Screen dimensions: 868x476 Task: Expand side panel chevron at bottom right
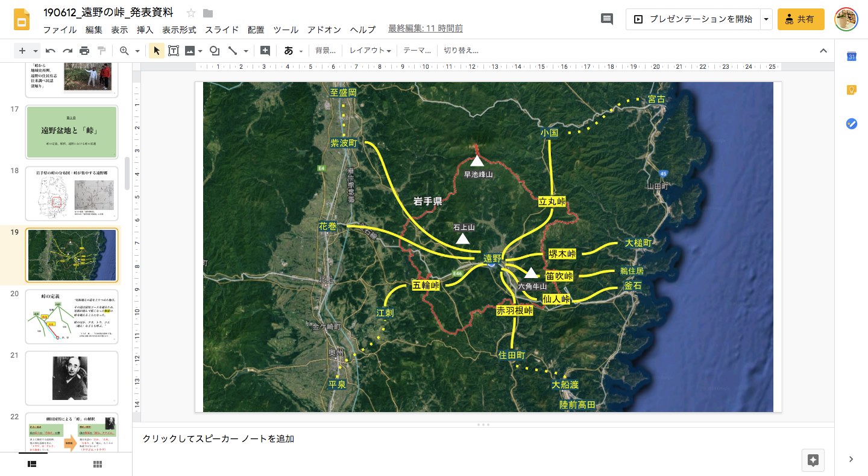point(851,459)
